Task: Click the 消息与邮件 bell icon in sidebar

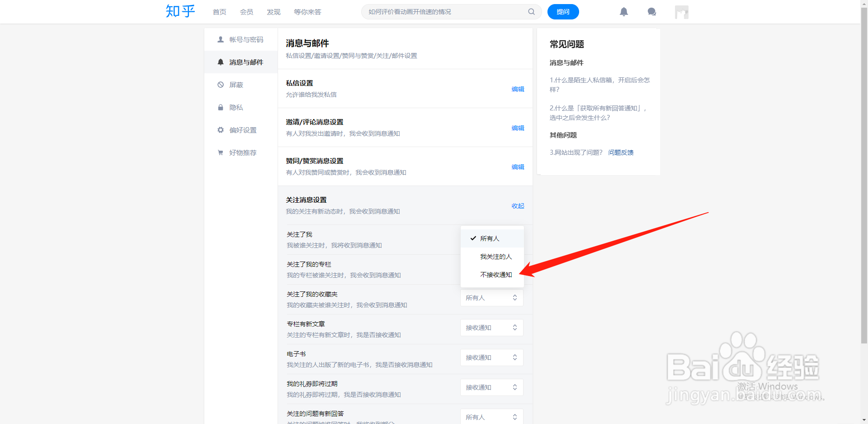Action: click(221, 62)
